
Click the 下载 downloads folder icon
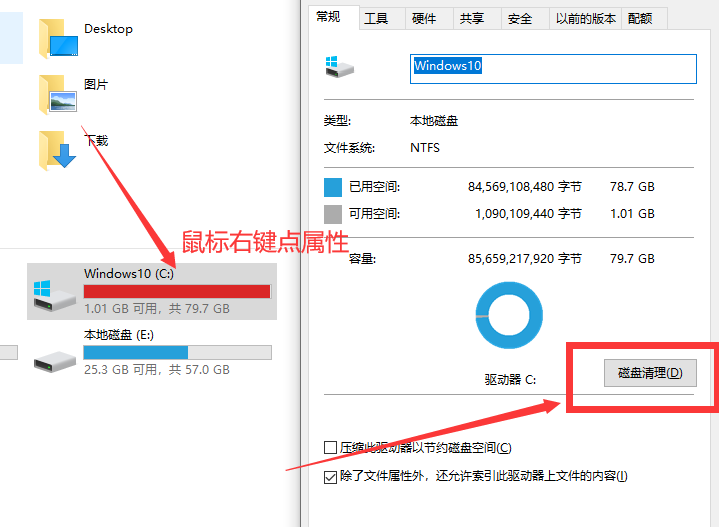pyautogui.click(x=57, y=150)
